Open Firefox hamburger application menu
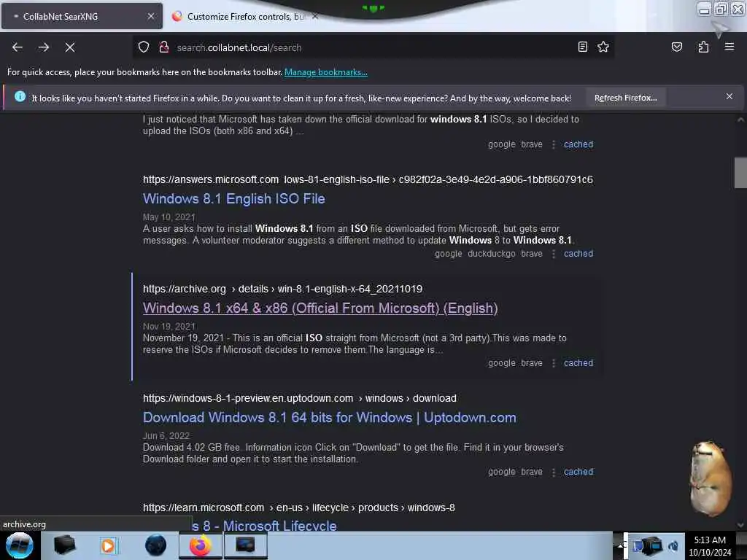This screenshot has width=747, height=560. (x=729, y=47)
